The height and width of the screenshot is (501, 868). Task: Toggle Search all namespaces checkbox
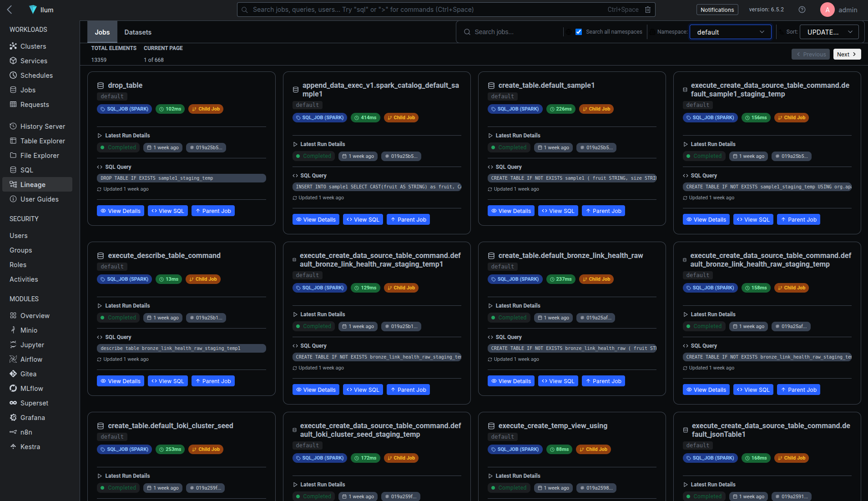pyautogui.click(x=579, y=32)
